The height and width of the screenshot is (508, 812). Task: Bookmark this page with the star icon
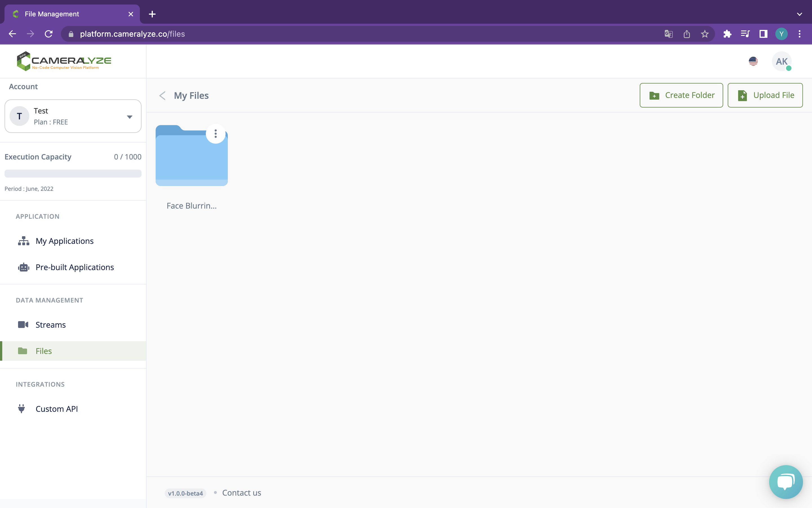click(705, 34)
